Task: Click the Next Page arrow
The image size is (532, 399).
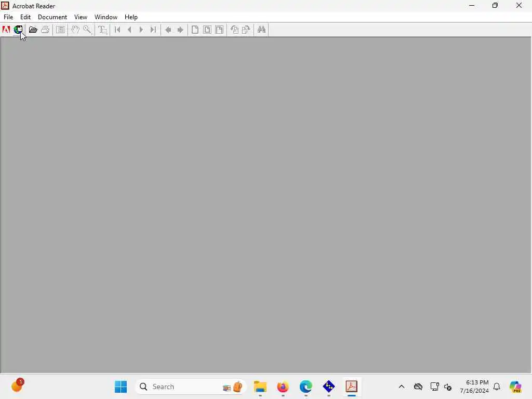Action: [x=141, y=30]
